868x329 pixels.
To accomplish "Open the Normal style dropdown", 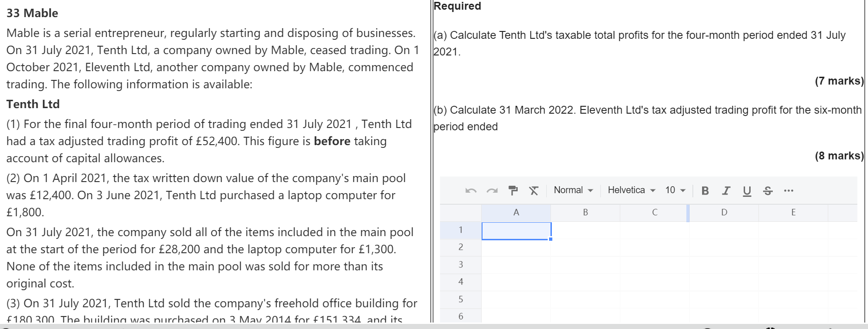I will click(x=573, y=190).
